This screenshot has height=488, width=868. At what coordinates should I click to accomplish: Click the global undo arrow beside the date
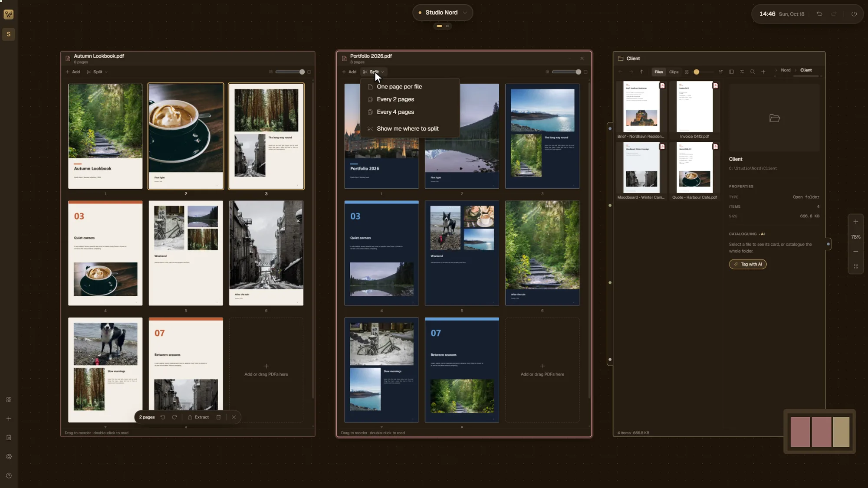[819, 14]
